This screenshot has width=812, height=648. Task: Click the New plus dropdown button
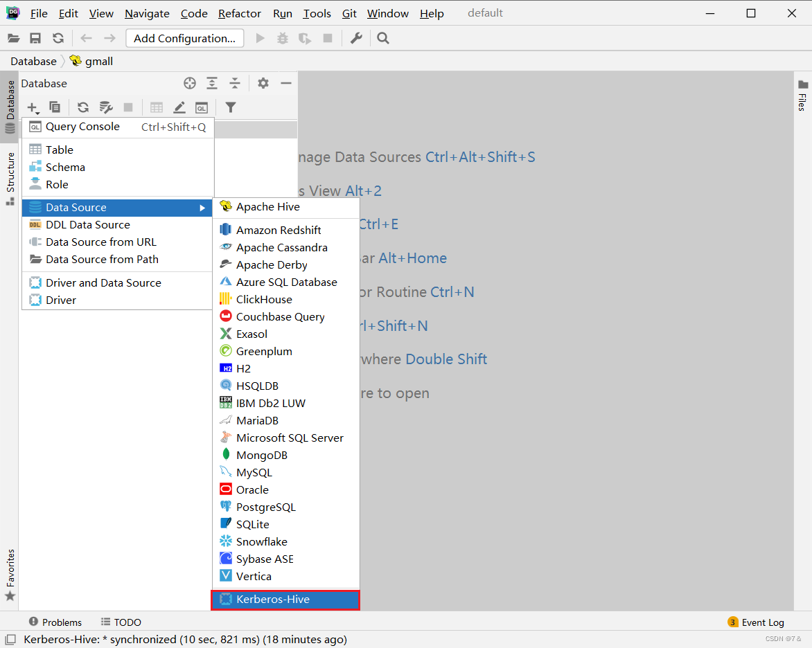[33, 108]
